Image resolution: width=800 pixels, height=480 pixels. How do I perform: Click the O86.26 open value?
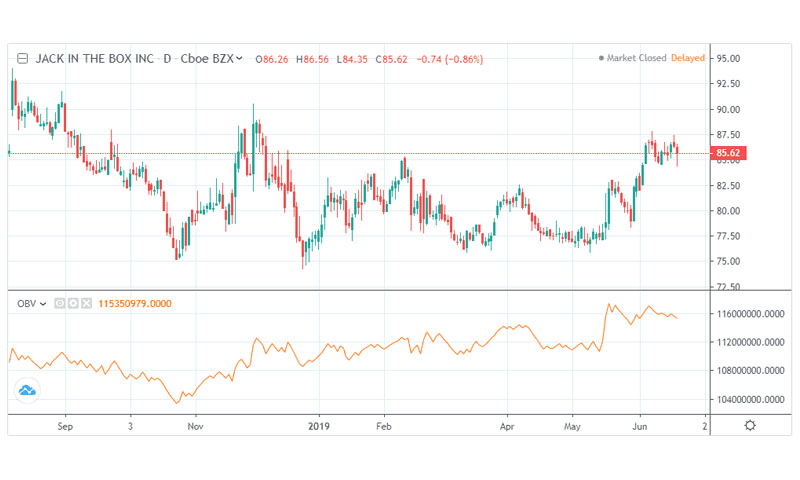point(272,59)
